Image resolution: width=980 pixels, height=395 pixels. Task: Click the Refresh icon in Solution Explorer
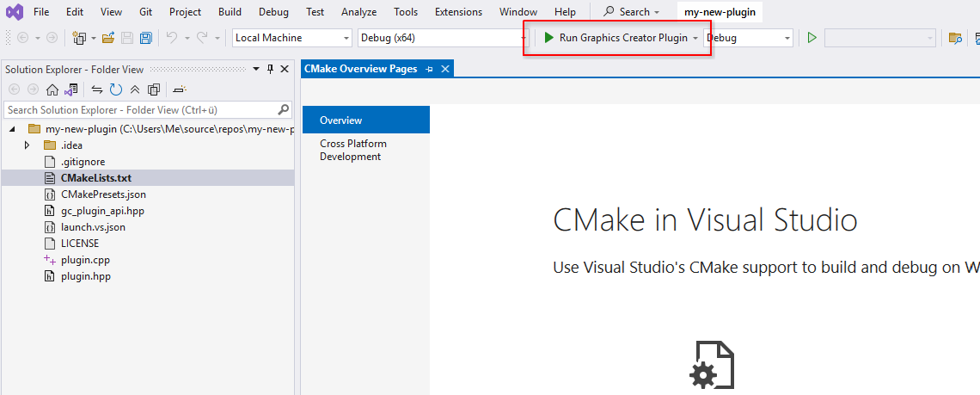(x=116, y=89)
